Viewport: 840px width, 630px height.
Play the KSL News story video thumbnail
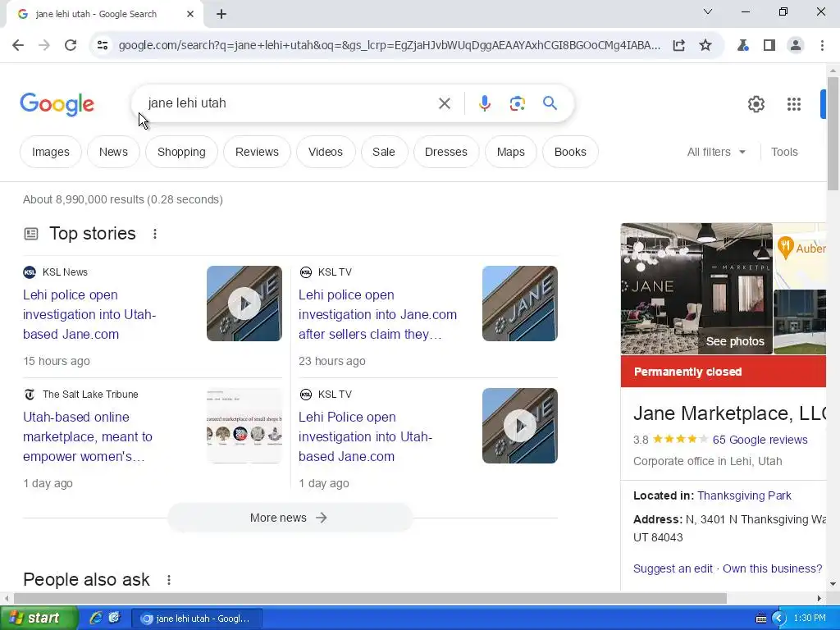(x=244, y=304)
